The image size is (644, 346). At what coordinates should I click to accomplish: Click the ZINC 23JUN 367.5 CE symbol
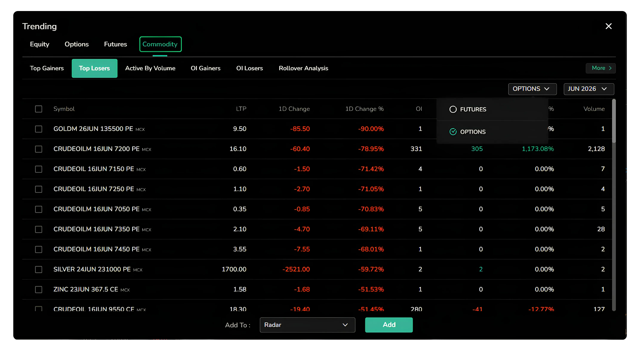click(x=86, y=289)
